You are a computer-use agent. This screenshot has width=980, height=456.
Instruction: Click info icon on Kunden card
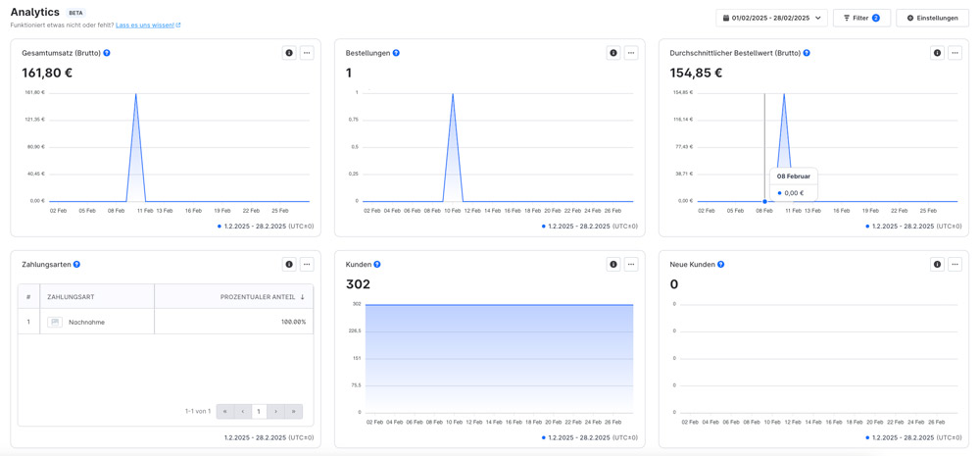tap(613, 264)
